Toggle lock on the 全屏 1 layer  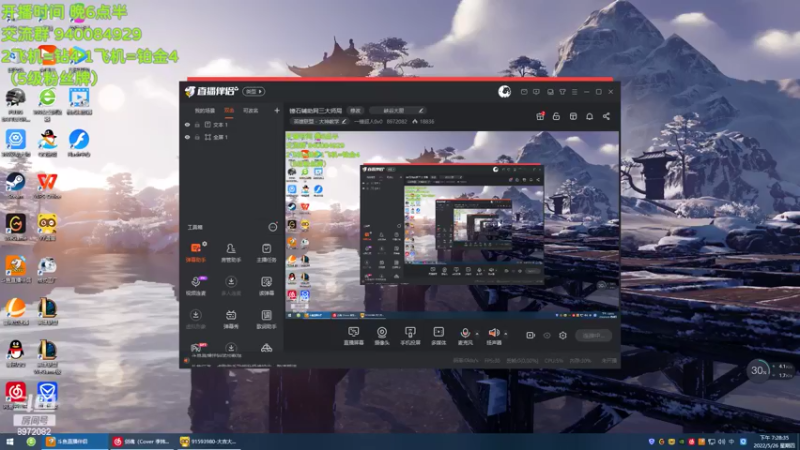[x=197, y=137]
